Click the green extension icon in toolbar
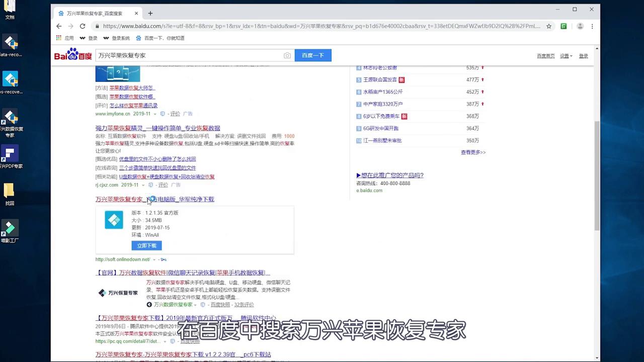This screenshot has width=644, height=362. click(564, 26)
